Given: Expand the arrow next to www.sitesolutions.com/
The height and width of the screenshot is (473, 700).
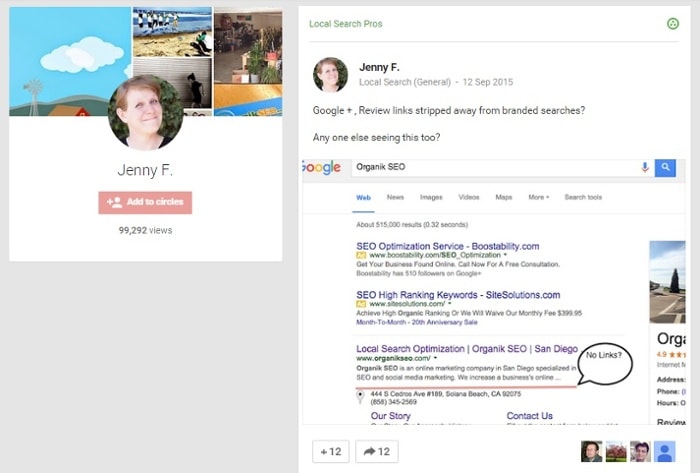Looking at the screenshot, I should (450, 303).
